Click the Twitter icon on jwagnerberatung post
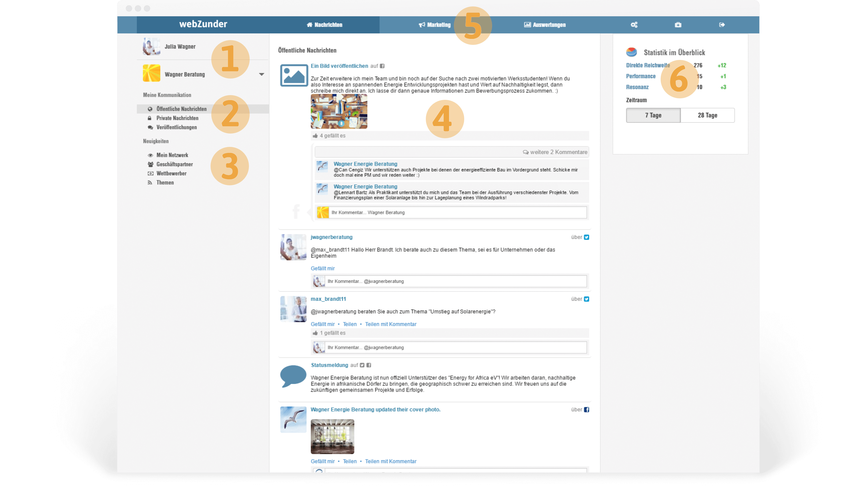 (x=586, y=237)
